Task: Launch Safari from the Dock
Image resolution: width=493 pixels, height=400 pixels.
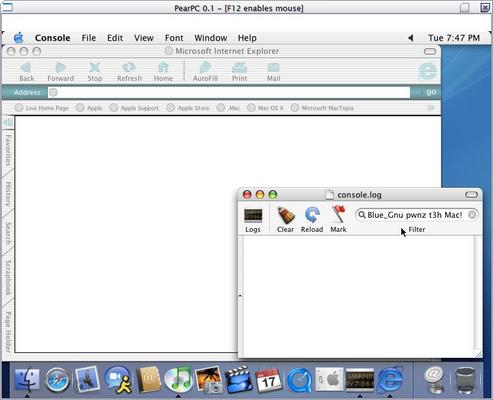Action: (57, 380)
